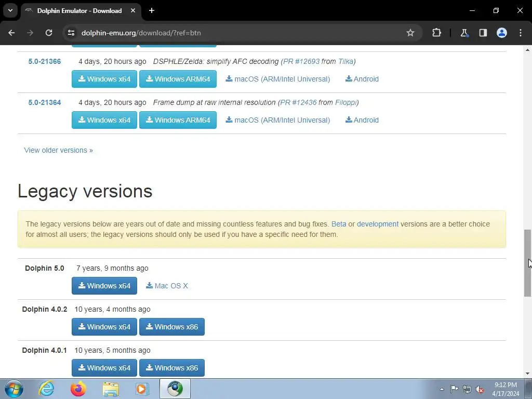The image size is (532, 399).
Task: Close the Dolphin Emulator - Download tab
Action: 133,11
